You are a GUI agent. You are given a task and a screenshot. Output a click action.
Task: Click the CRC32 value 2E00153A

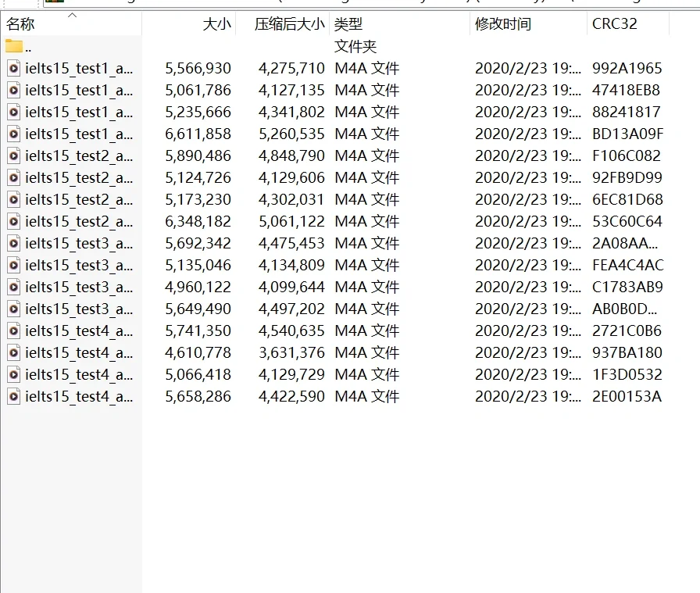coord(627,397)
